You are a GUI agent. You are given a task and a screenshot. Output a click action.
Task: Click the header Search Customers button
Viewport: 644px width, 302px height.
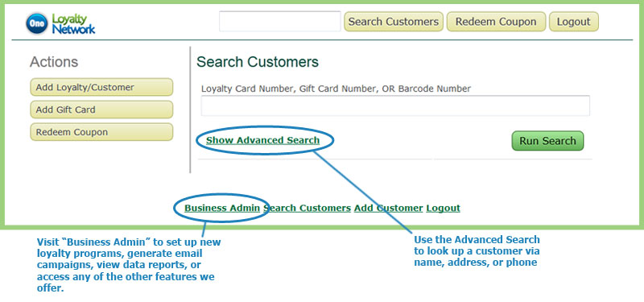(x=394, y=22)
